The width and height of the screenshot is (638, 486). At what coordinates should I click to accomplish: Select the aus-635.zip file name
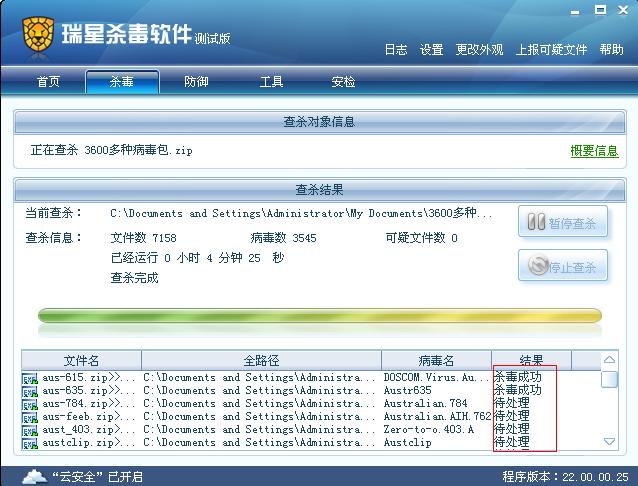(89, 391)
